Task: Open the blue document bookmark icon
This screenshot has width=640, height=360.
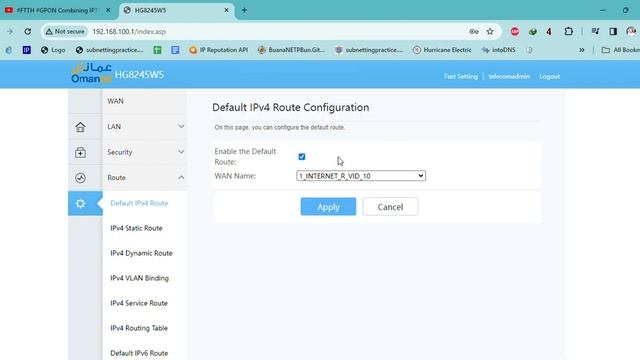Action: pyautogui.click(x=175, y=50)
